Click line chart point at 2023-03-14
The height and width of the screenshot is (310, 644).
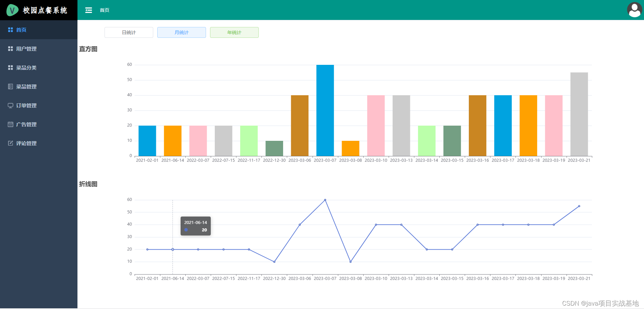427,250
